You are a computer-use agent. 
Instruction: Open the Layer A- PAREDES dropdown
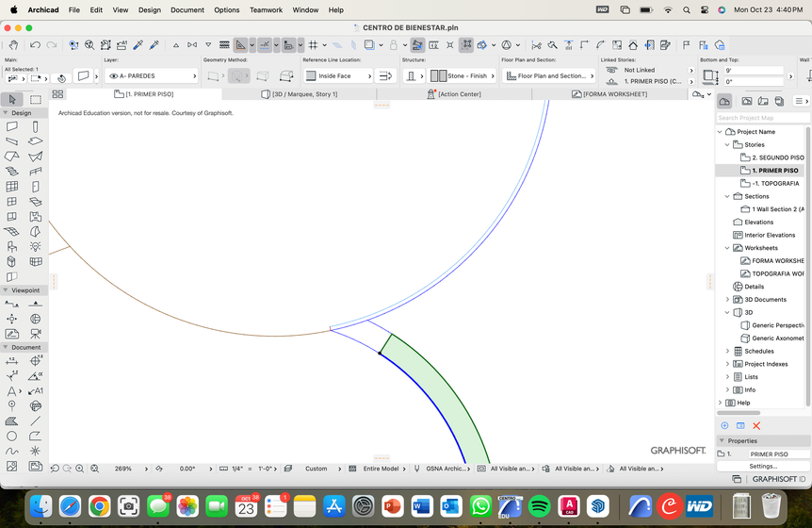click(x=152, y=76)
